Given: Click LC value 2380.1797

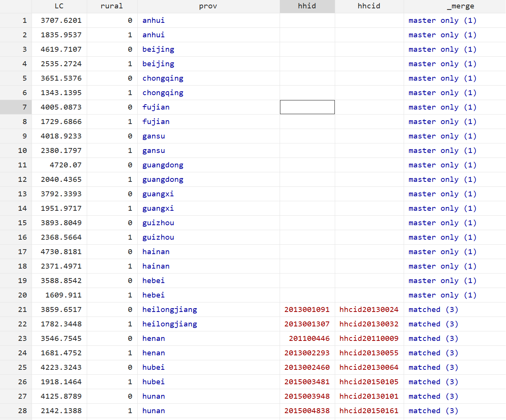Looking at the screenshot, I should pos(61,151).
